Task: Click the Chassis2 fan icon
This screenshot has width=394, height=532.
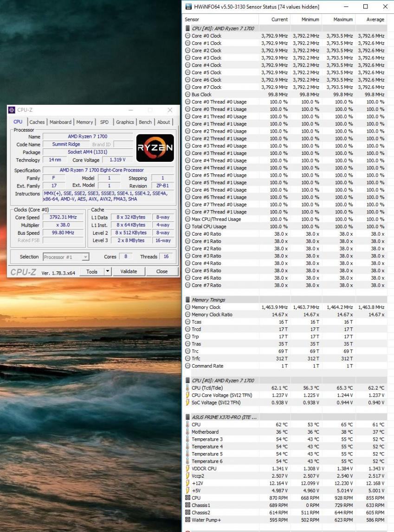Action: pos(187,513)
